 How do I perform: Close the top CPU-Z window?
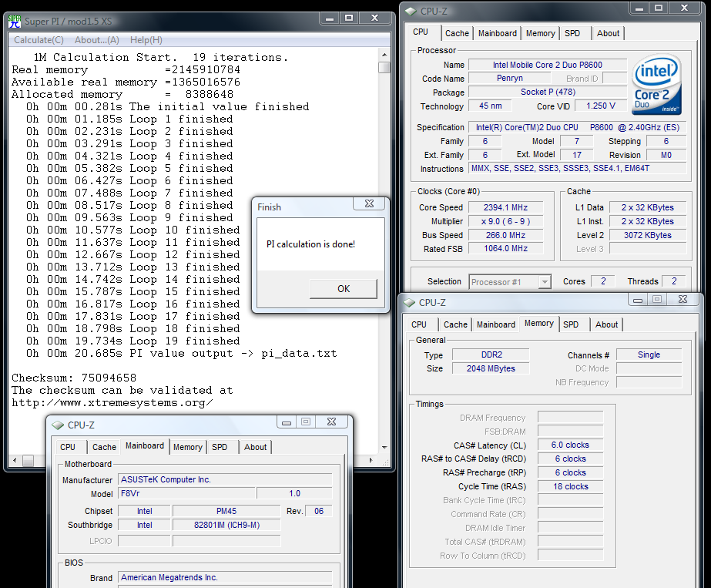[685, 8]
